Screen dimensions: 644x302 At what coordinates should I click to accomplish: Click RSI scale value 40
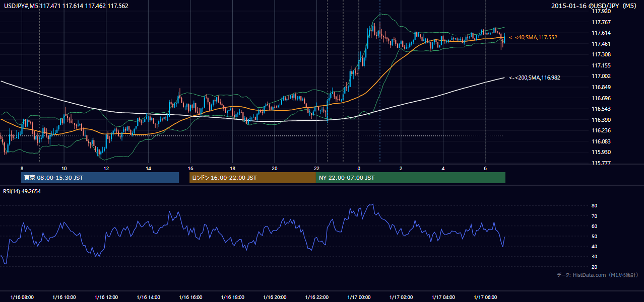click(x=594, y=246)
